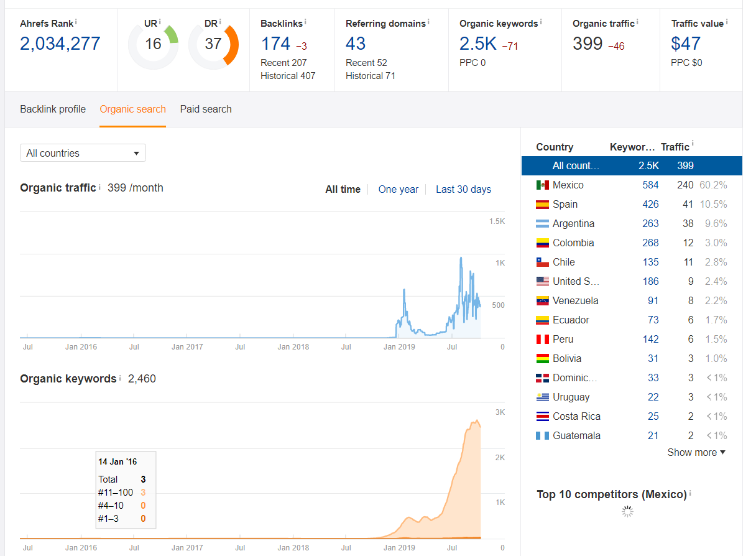The image size is (756, 556).
Task: Set chart range to All time
Action: (x=343, y=189)
